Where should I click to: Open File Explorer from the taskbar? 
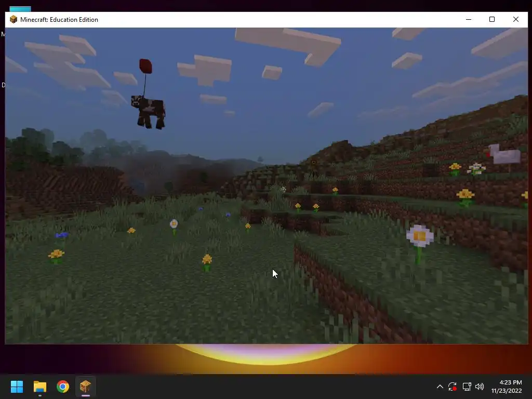click(39, 387)
